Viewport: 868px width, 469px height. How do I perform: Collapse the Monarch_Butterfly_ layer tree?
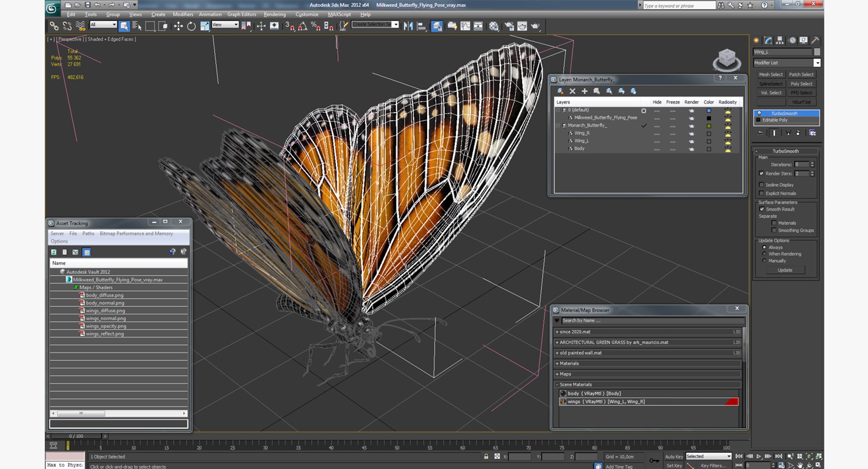[558, 126]
